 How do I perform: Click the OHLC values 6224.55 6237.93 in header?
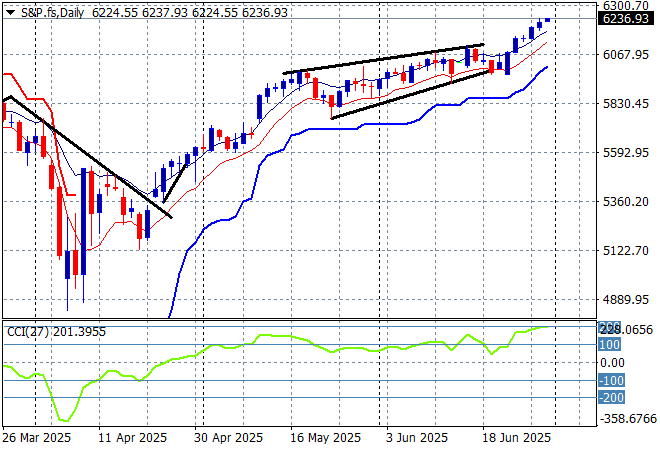pos(140,13)
